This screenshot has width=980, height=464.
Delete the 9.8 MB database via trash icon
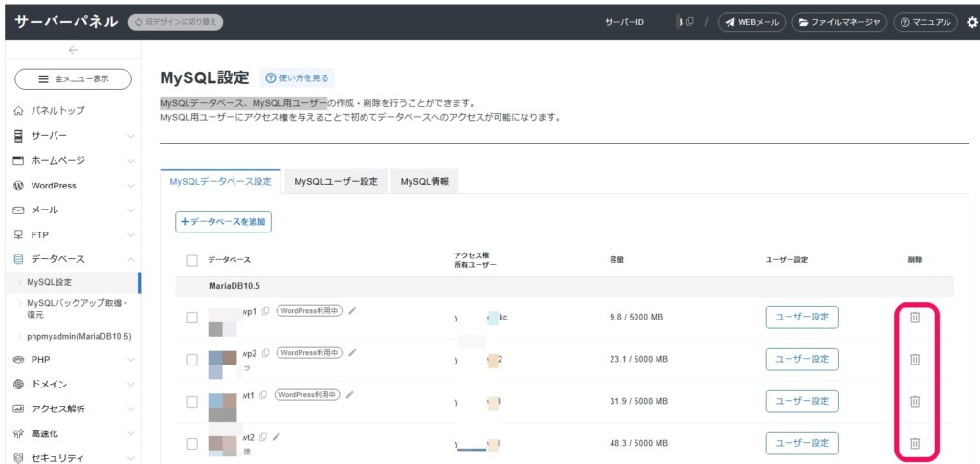click(x=914, y=318)
